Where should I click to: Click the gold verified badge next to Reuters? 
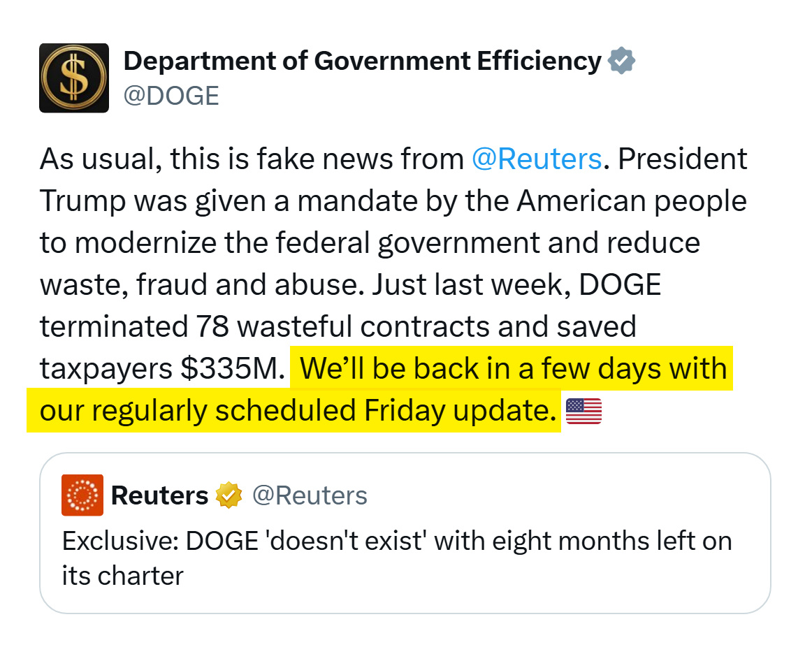[x=229, y=495]
